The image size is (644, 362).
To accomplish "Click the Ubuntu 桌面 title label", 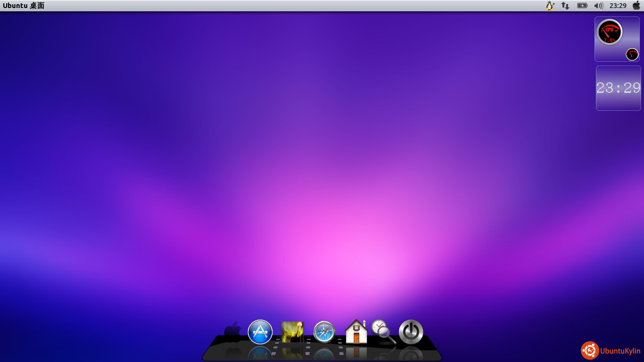I will 24,6.
